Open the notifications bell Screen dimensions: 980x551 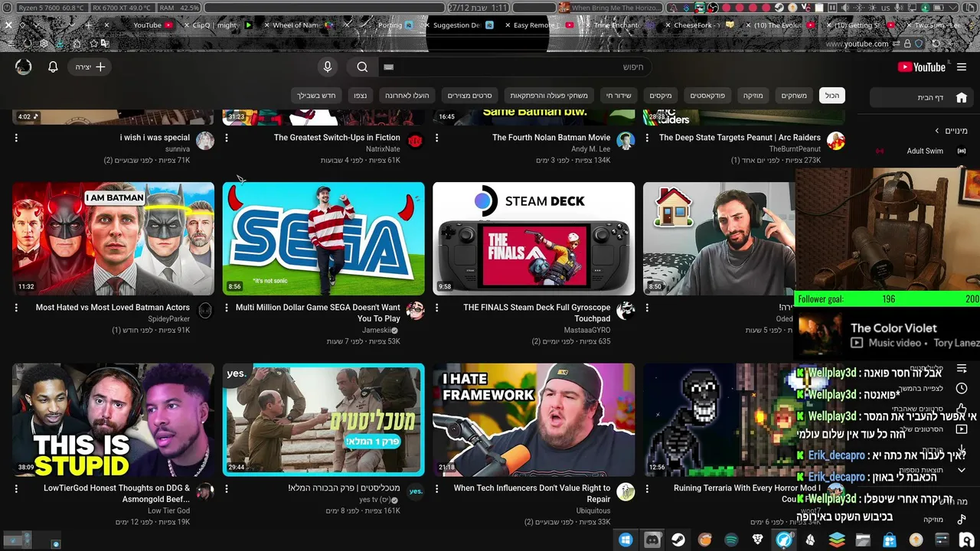53,67
